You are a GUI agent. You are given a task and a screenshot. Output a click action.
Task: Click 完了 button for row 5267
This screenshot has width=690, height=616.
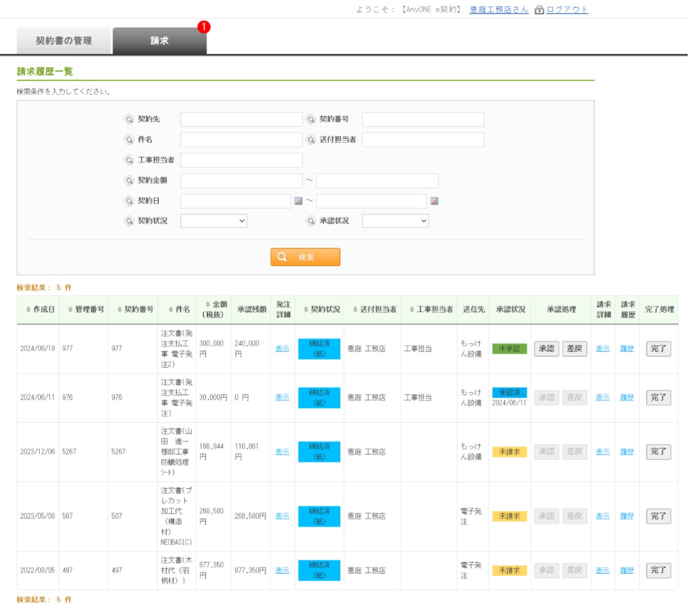(x=659, y=452)
